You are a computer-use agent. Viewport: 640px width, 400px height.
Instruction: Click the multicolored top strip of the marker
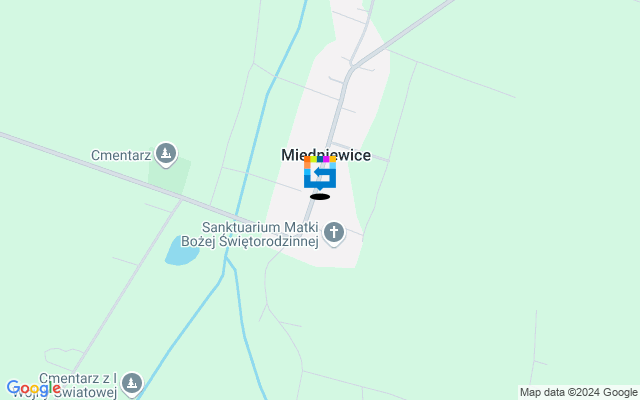coord(320,159)
